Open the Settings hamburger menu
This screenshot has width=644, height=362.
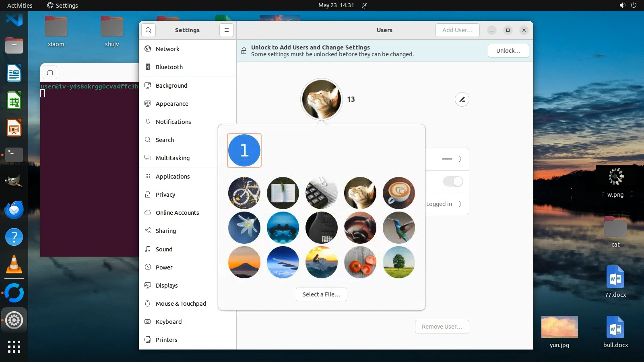click(227, 30)
